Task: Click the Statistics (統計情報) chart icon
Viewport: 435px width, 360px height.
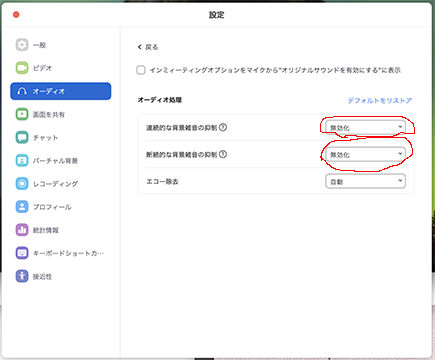Action: click(x=22, y=230)
